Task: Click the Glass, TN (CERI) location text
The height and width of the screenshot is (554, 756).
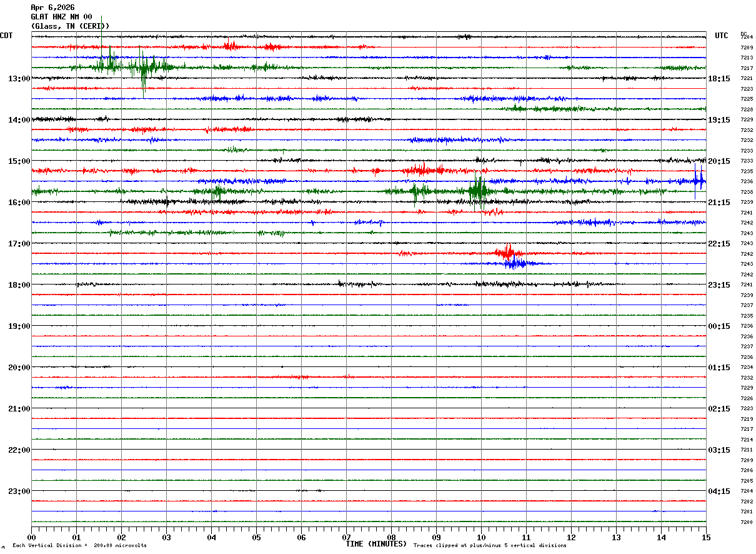Action: (70, 26)
